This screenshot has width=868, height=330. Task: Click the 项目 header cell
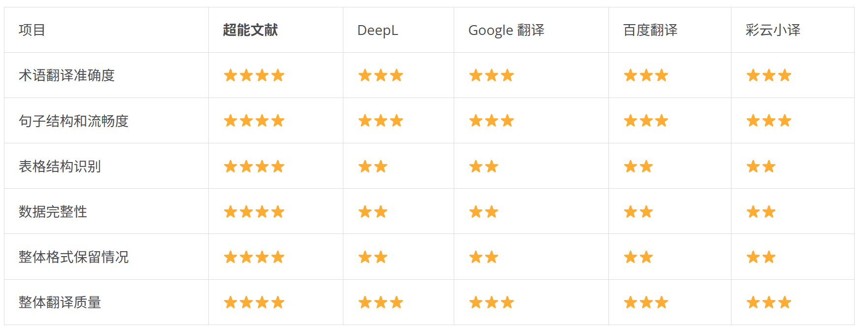pyautogui.click(x=32, y=30)
